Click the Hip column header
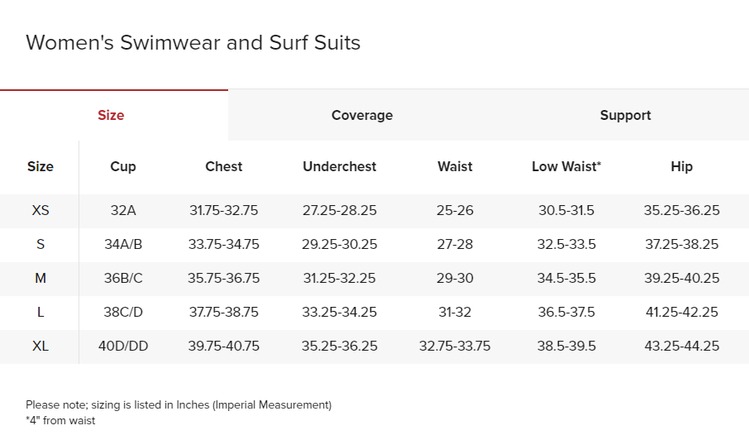This screenshot has height=440, width=749. click(x=682, y=167)
